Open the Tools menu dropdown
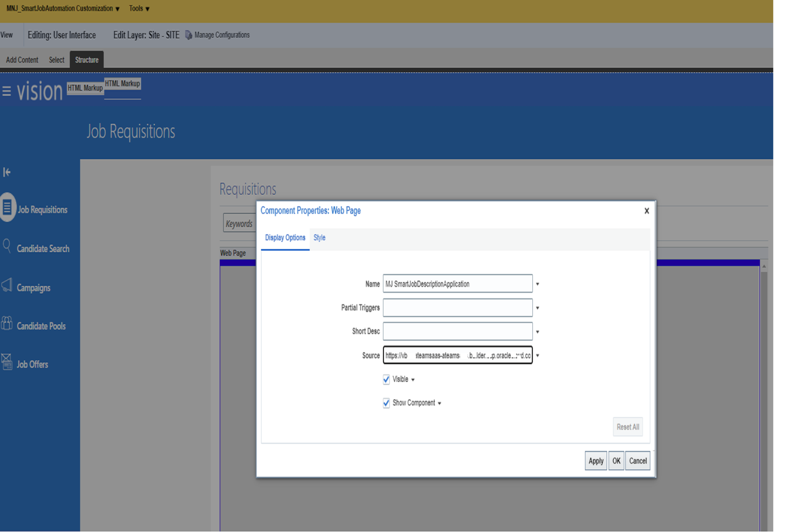 click(139, 9)
